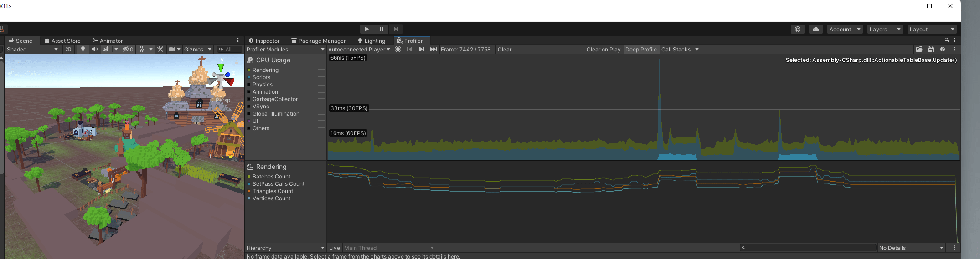Viewport: 980px width, 259px height.
Task: Toggle Physics category color box
Action: [249, 85]
